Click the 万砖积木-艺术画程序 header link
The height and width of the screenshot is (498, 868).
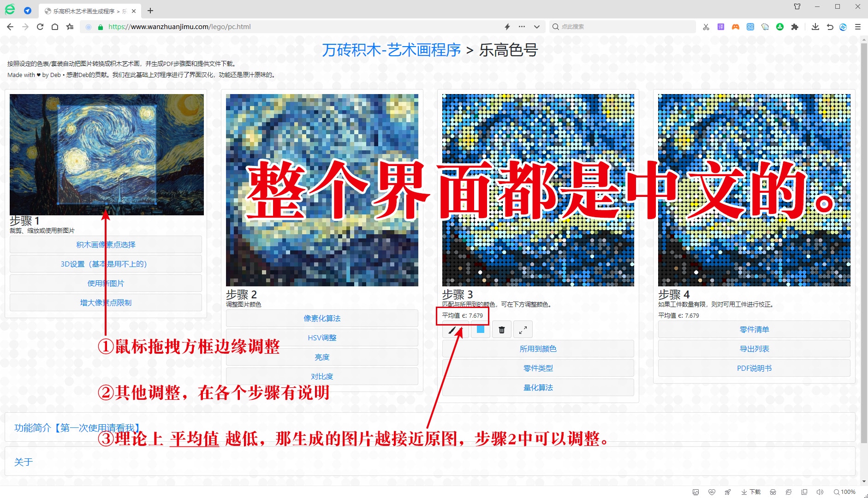[x=391, y=50]
